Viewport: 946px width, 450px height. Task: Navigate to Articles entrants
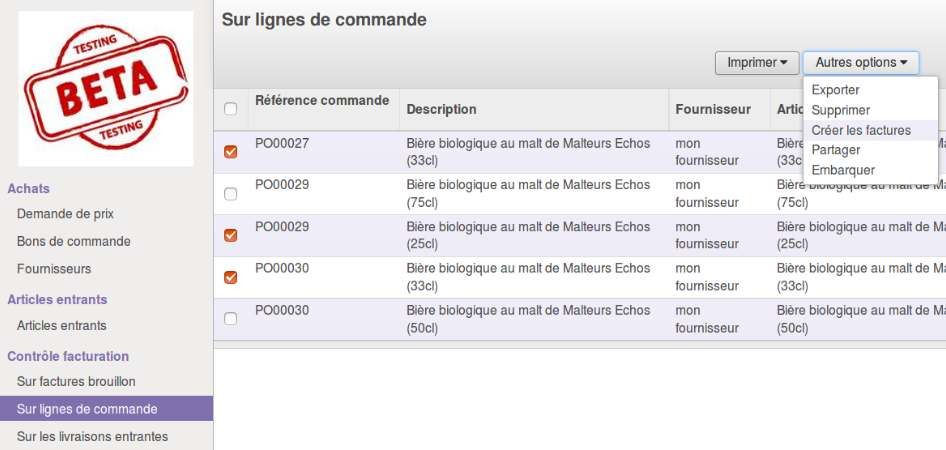(x=61, y=325)
